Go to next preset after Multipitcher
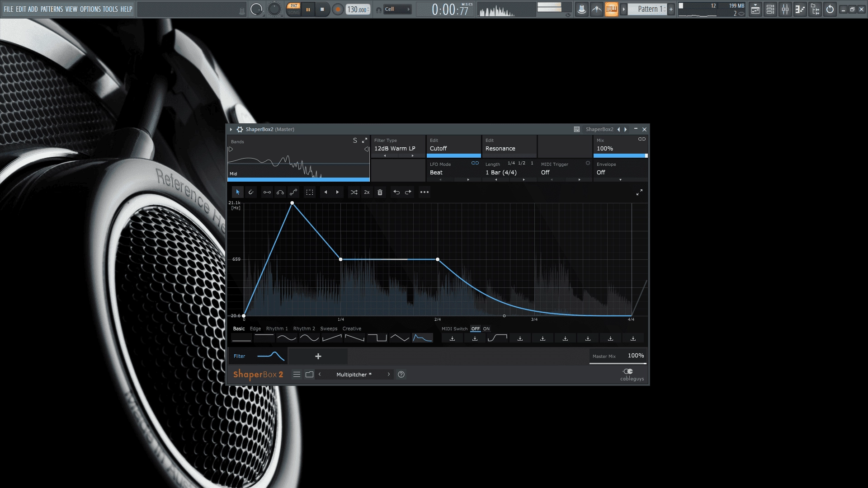The width and height of the screenshot is (868, 488). [x=388, y=374]
